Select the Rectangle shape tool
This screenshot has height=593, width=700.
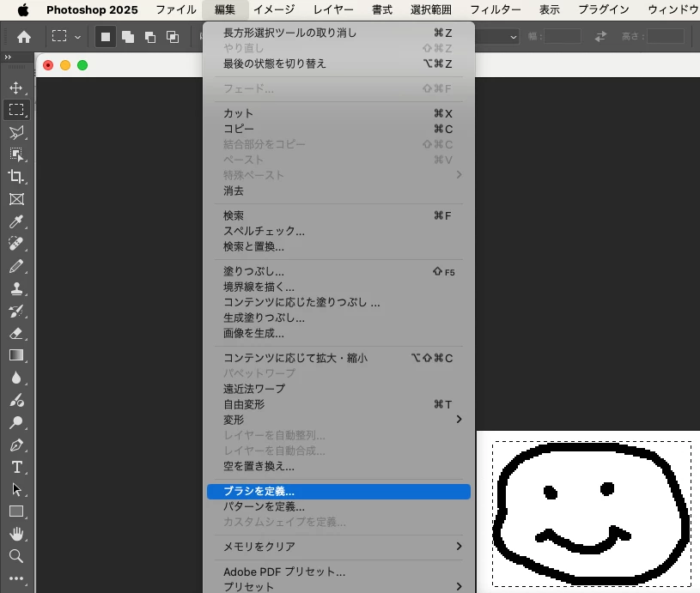[16, 511]
